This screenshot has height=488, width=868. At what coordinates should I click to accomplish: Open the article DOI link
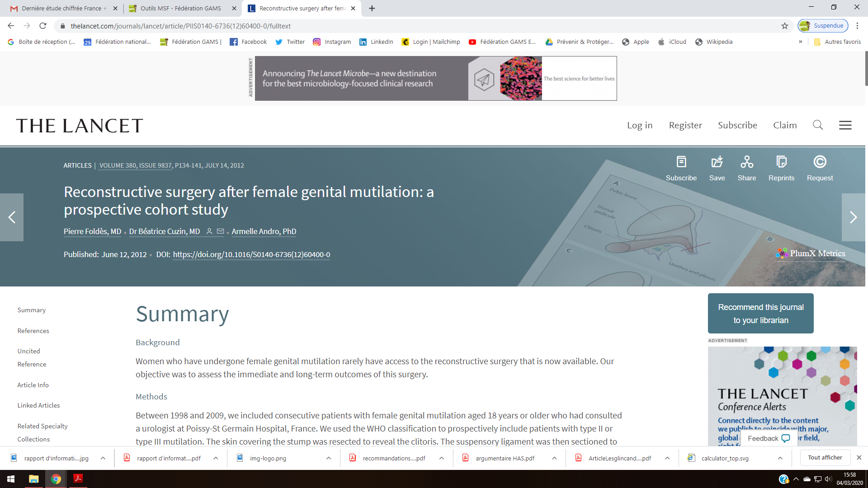point(251,254)
